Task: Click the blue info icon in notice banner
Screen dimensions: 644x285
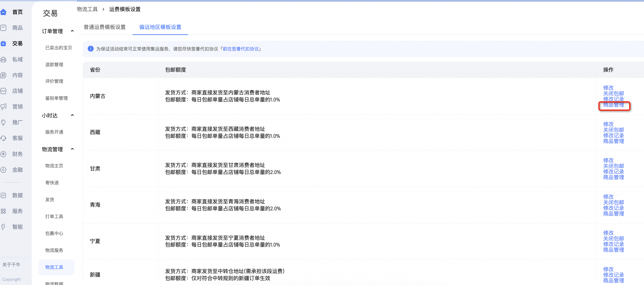Action: (x=90, y=49)
